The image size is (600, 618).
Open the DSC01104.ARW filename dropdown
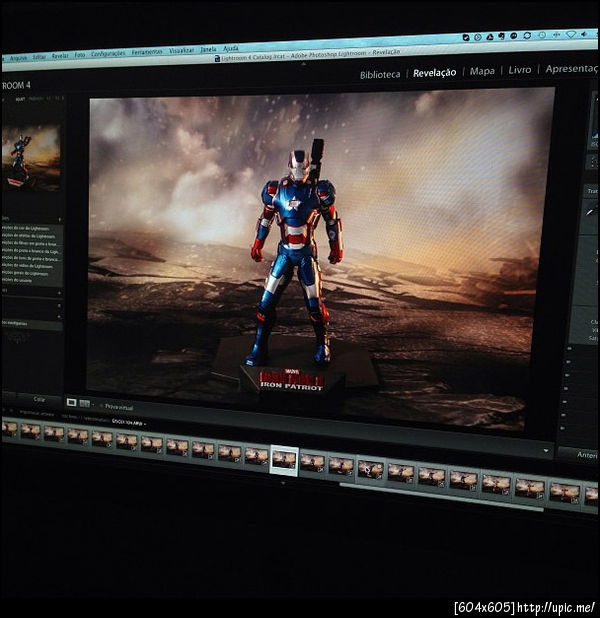click(x=129, y=423)
